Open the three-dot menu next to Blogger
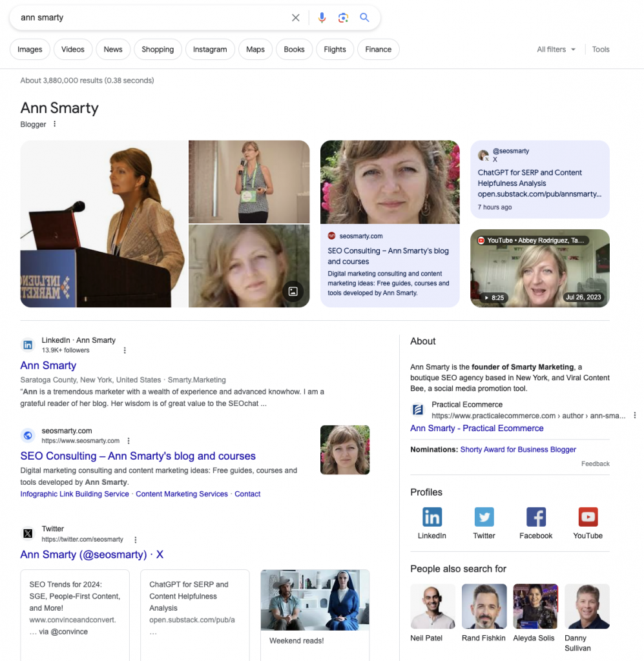The width and height of the screenshot is (644, 661). coord(54,124)
